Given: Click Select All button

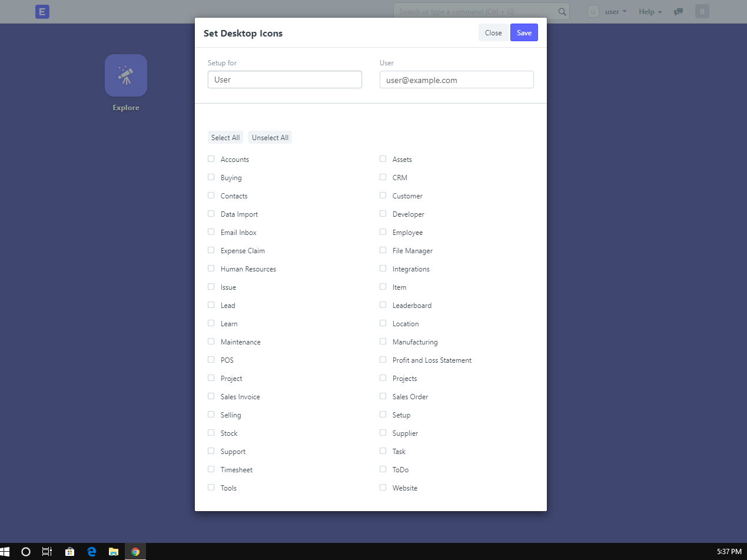Looking at the screenshot, I should pos(225,138).
